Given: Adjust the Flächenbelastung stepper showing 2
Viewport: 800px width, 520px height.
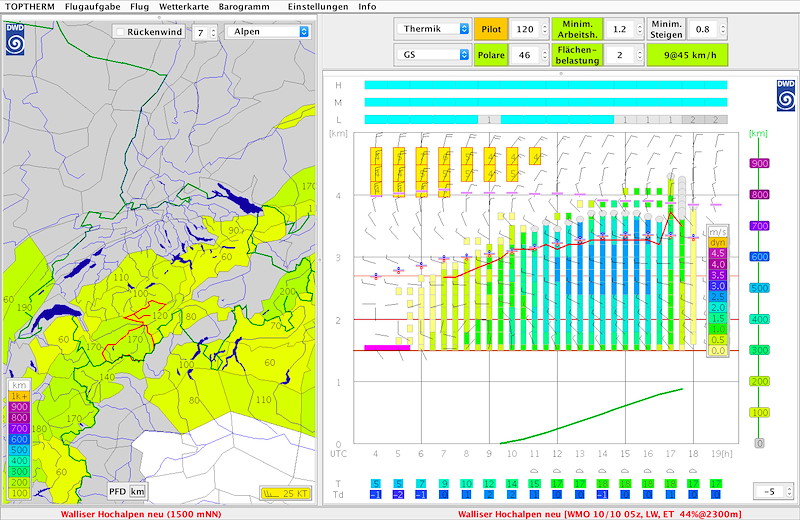Looking at the screenshot, I should [x=640, y=55].
